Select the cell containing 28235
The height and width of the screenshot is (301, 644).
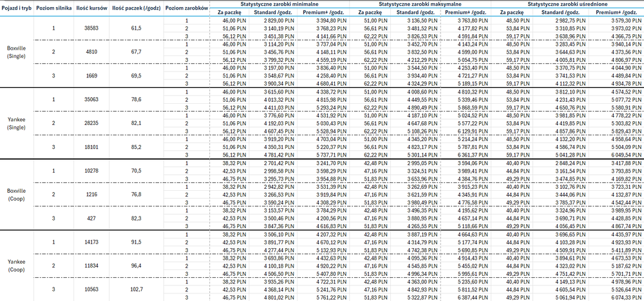click(x=91, y=123)
